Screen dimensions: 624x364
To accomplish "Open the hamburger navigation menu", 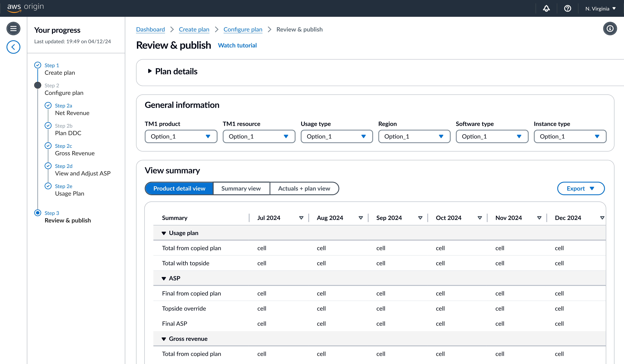I will point(13,29).
